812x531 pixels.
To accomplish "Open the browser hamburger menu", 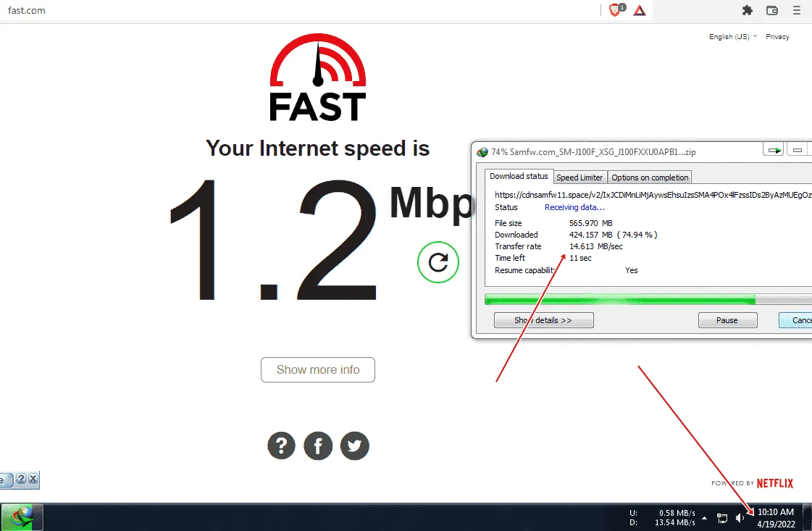I will coord(797,10).
